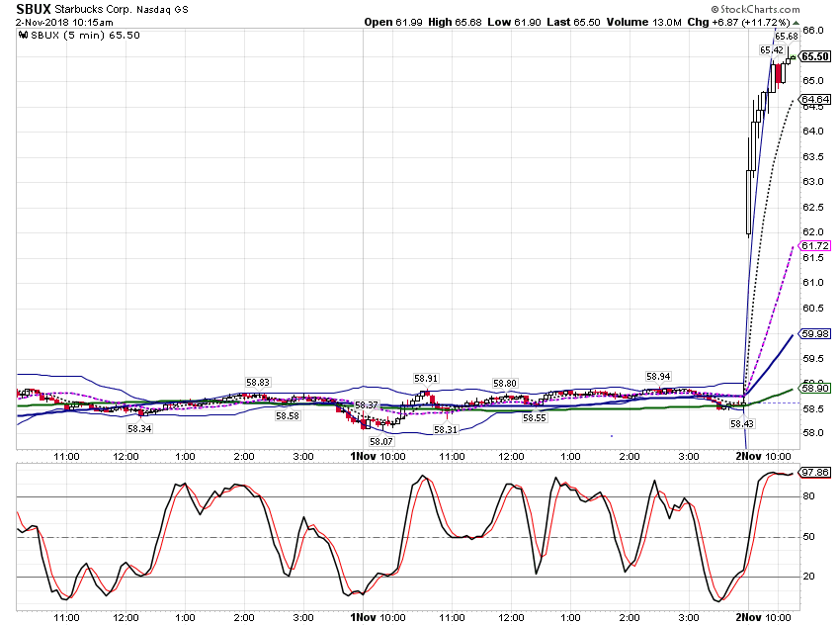This screenshot has height=626, width=840.
Task: Click the 58.31 low annotation
Action: [x=446, y=430]
